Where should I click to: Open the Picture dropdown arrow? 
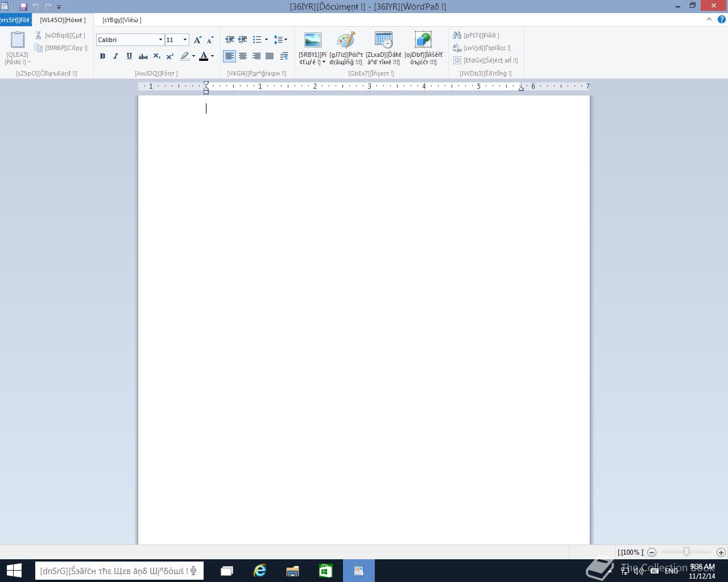324,62
